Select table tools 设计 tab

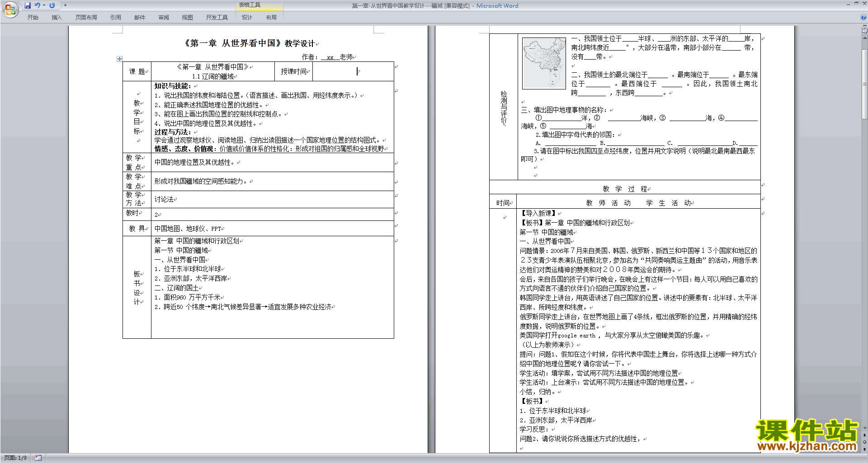[x=247, y=18]
